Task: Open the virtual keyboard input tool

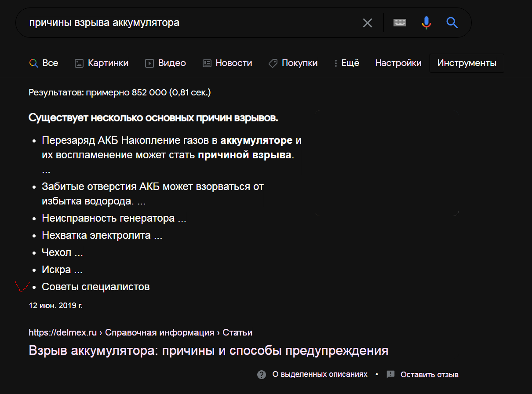Action: click(400, 23)
